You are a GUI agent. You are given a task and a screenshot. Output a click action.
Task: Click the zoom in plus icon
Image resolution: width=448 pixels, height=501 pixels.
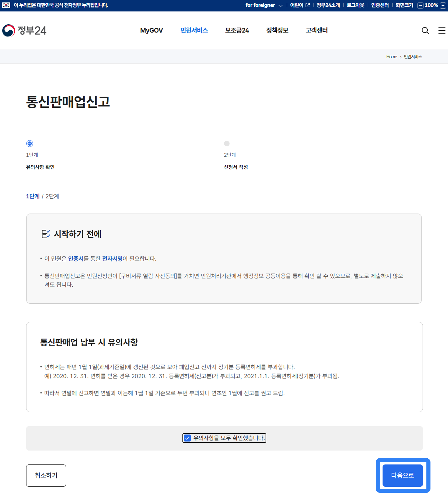coord(443,5)
